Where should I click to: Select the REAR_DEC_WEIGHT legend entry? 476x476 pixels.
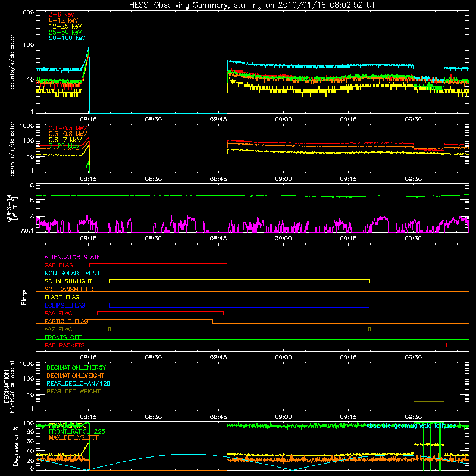tap(73, 392)
